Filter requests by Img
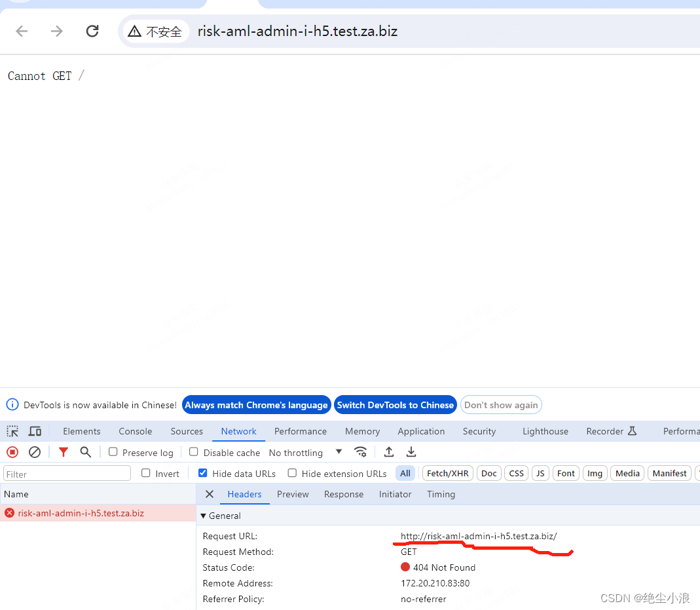 pyautogui.click(x=595, y=473)
